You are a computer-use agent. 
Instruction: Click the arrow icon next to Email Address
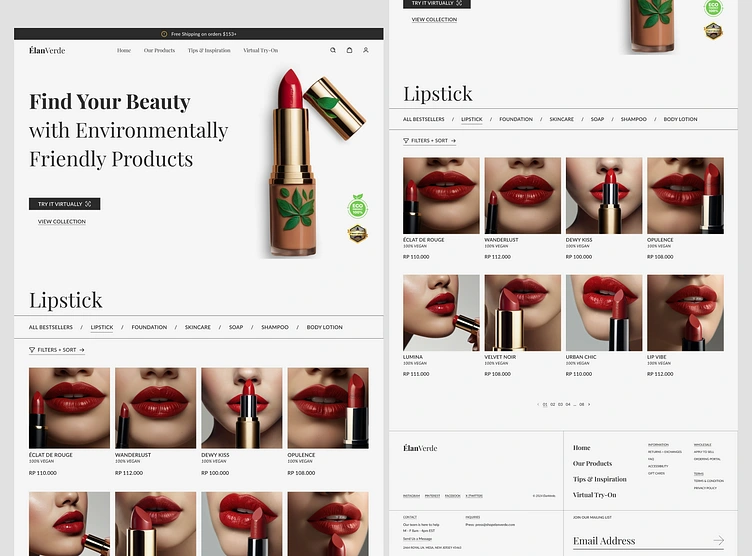[x=718, y=541]
